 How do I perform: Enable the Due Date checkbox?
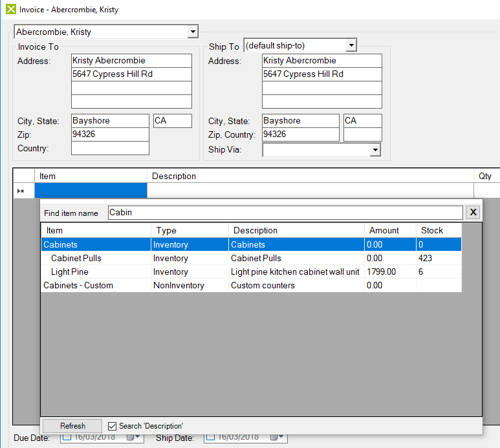point(67,436)
